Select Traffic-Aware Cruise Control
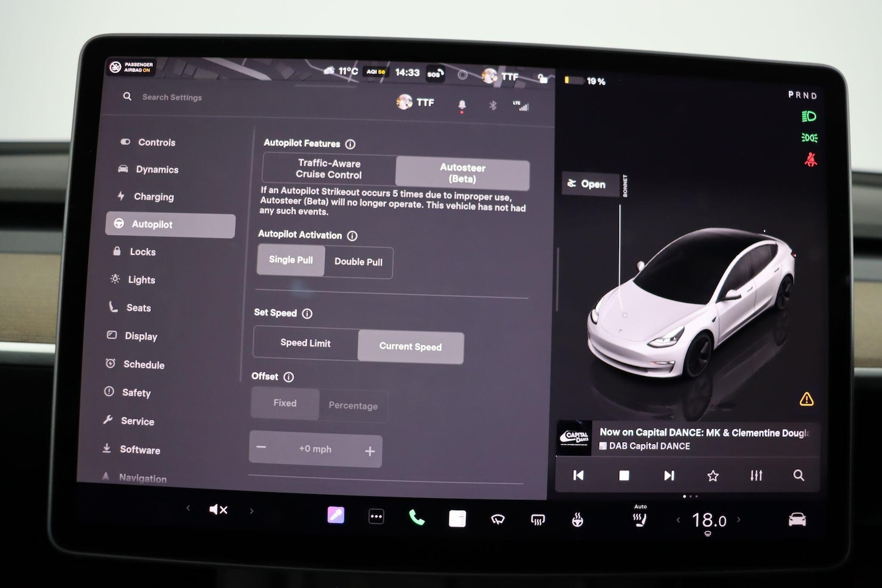 tap(328, 169)
